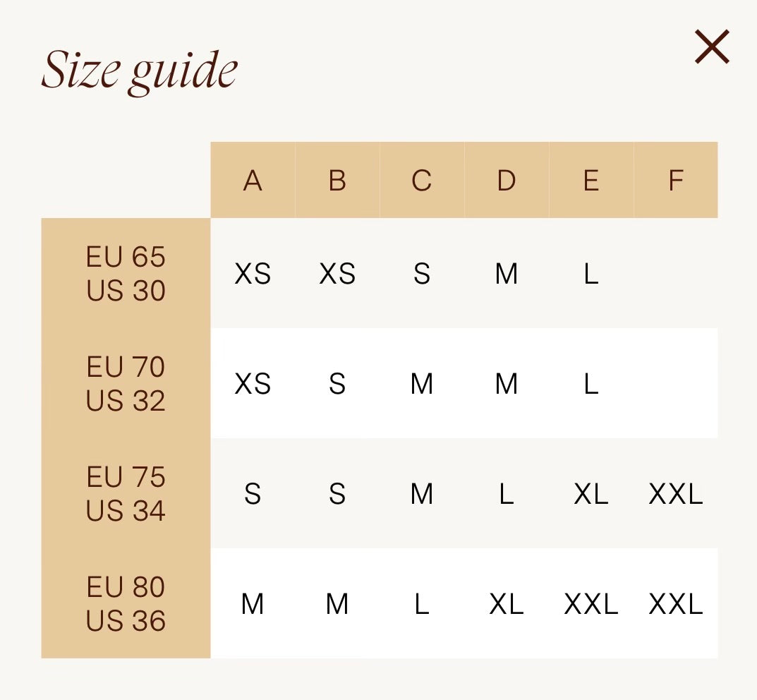The width and height of the screenshot is (757, 700).
Task: Select L for EU 80 cup C
Action: tap(421, 603)
